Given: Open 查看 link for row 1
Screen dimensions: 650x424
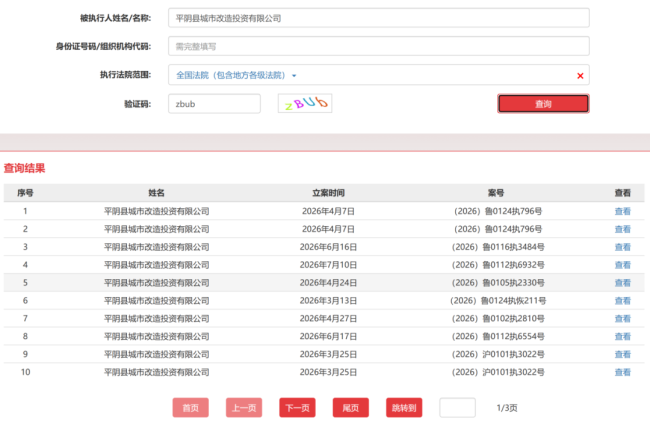Looking at the screenshot, I should pyautogui.click(x=623, y=211).
